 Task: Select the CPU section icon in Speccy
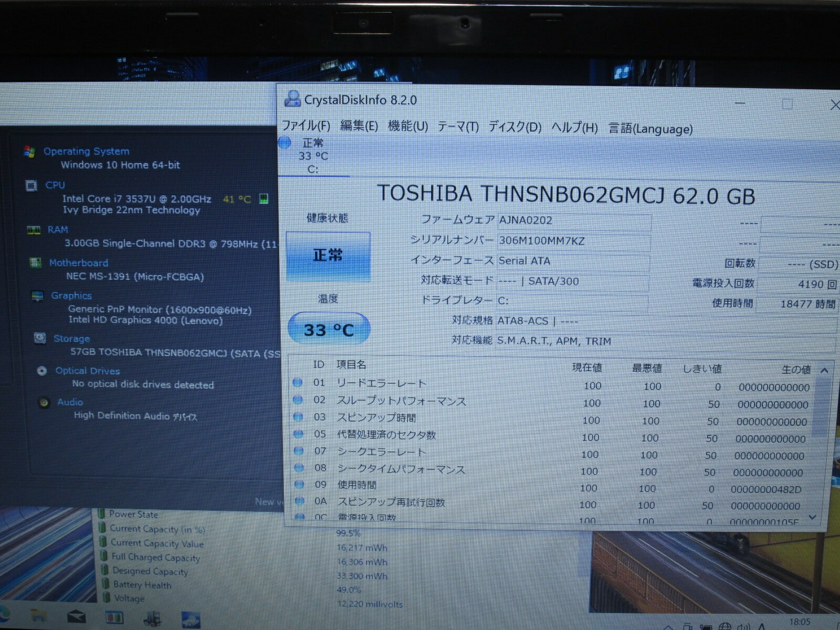33,185
